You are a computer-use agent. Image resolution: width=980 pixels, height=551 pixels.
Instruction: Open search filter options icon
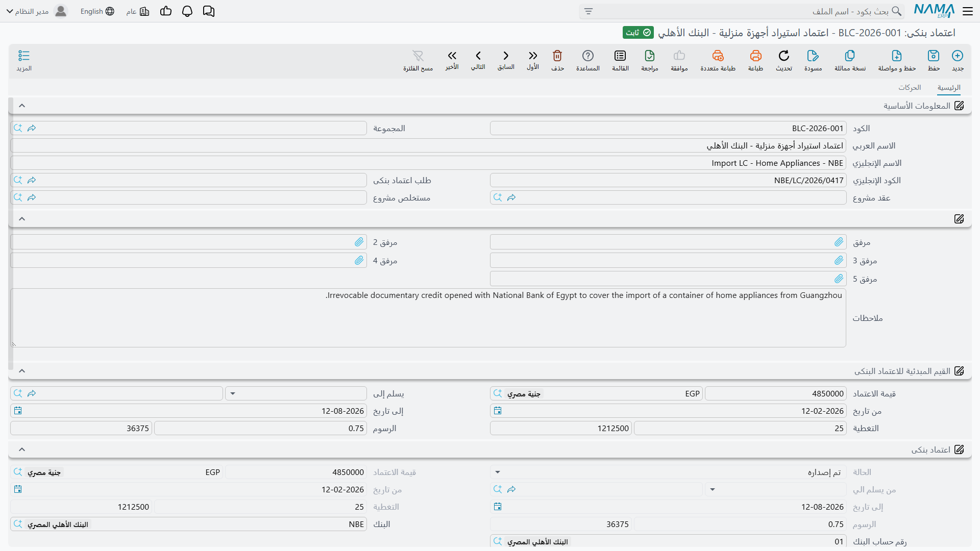tap(589, 11)
